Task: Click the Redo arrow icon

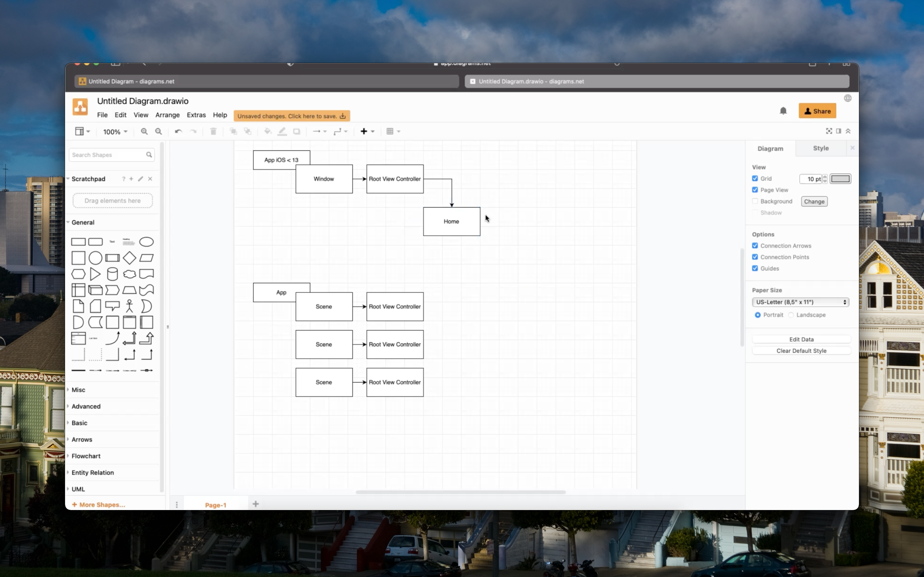Action: click(193, 131)
